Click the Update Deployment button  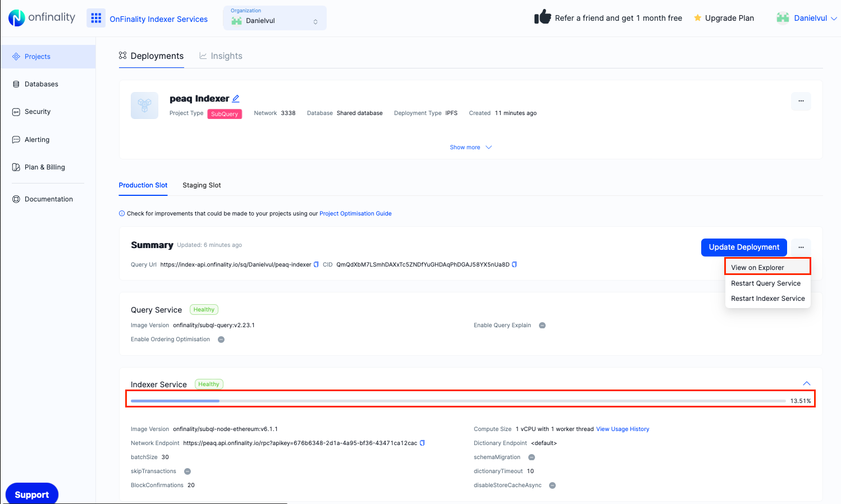tap(744, 247)
